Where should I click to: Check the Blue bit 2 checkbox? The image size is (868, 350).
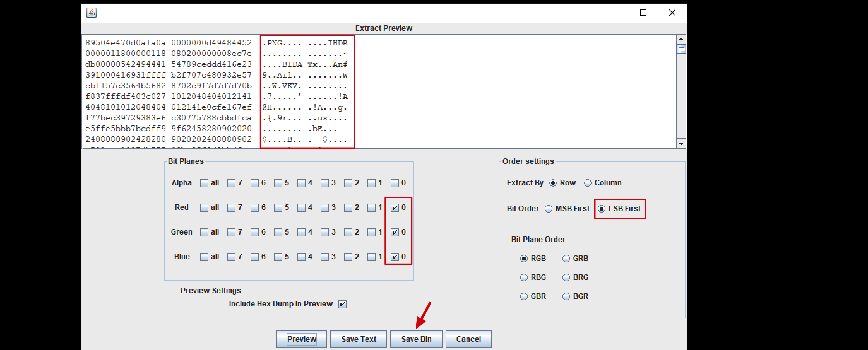pyautogui.click(x=348, y=257)
